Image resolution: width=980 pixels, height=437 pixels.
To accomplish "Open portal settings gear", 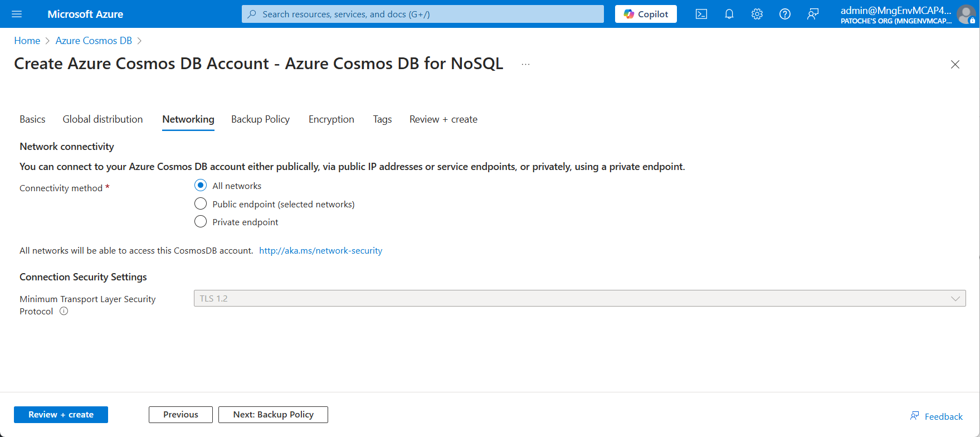I will 757,14.
